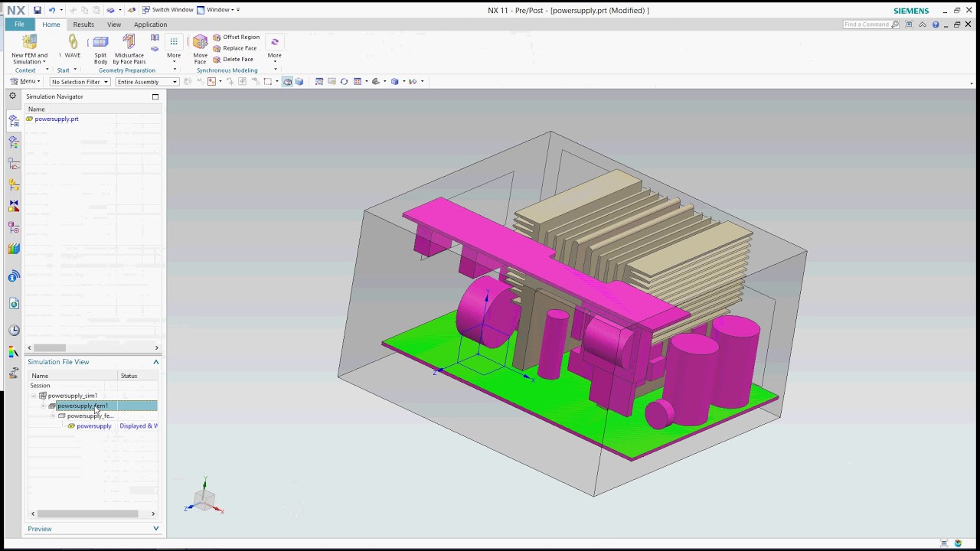Click the purple More icon in Synchronous Modeling
Image resolution: width=980 pixels, height=551 pixels.
274,42
